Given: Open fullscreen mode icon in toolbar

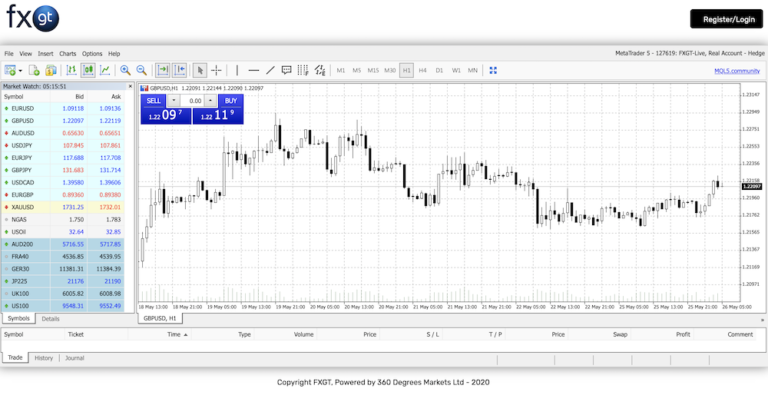Looking at the screenshot, I should click(493, 70).
